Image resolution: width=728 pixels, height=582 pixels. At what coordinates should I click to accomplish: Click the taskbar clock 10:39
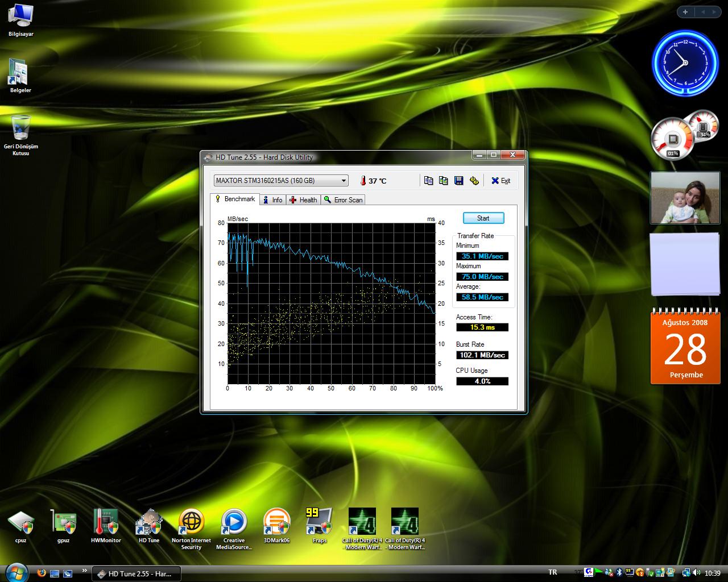[712, 573]
